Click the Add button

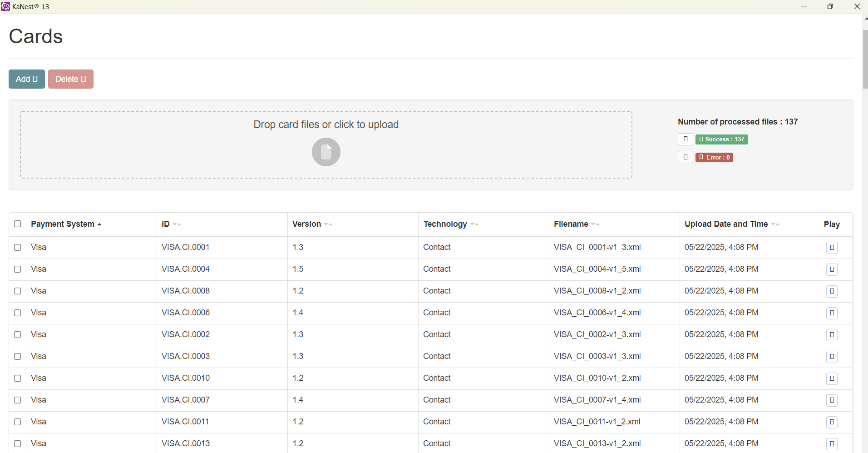(27, 79)
